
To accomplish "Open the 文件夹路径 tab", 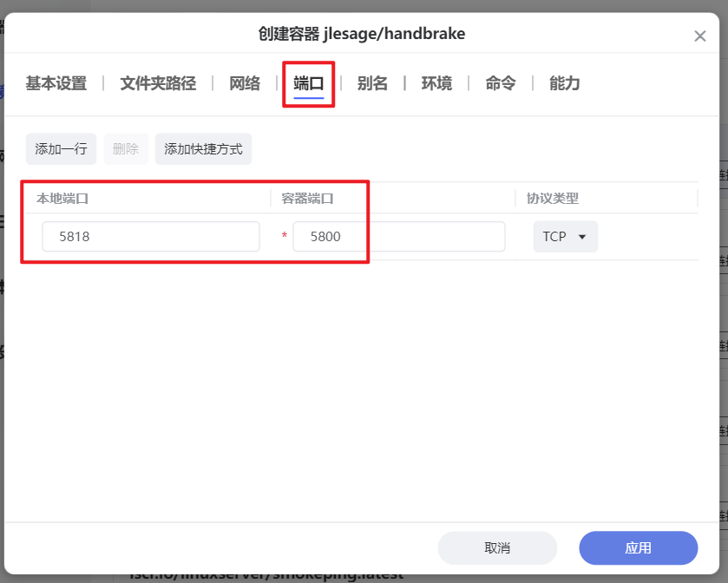I will (x=158, y=83).
